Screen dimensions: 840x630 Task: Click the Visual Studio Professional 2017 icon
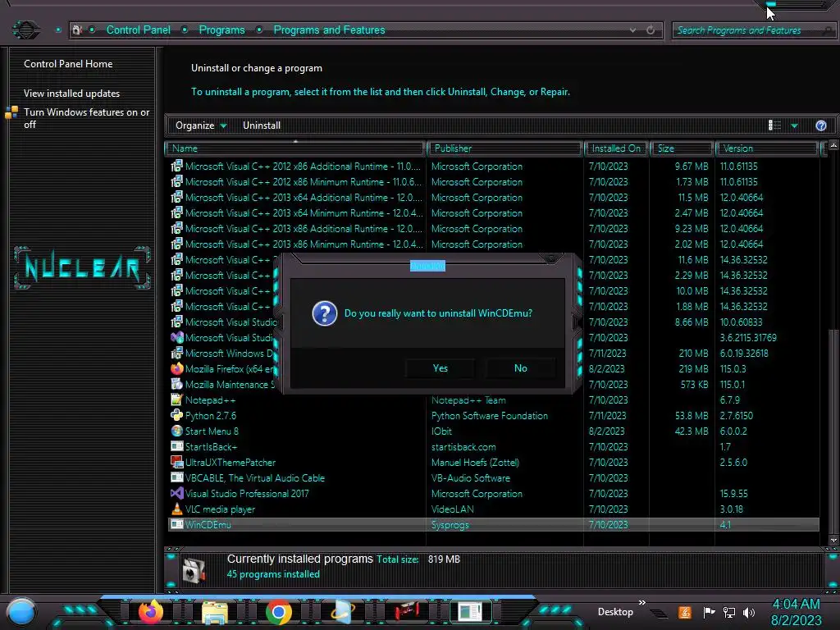point(177,493)
